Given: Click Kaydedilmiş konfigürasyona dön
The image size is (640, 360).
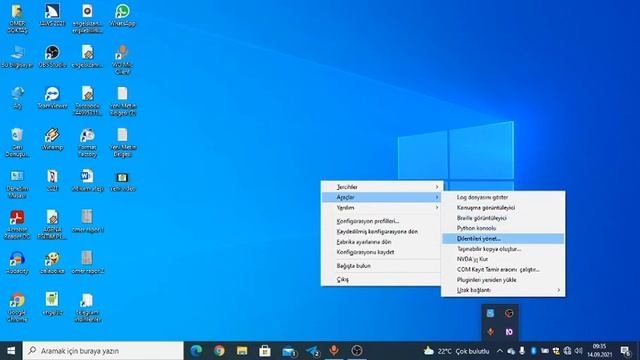Looking at the screenshot, I should [x=382, y=231].
